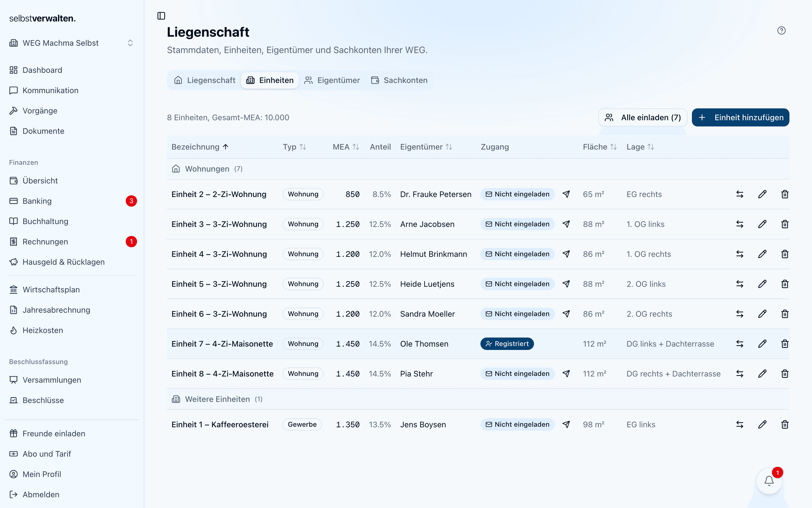Edit Einheit 7 with pencil icon
The image size is (812, 508).
pyautogui.click(x=762, y=344)
